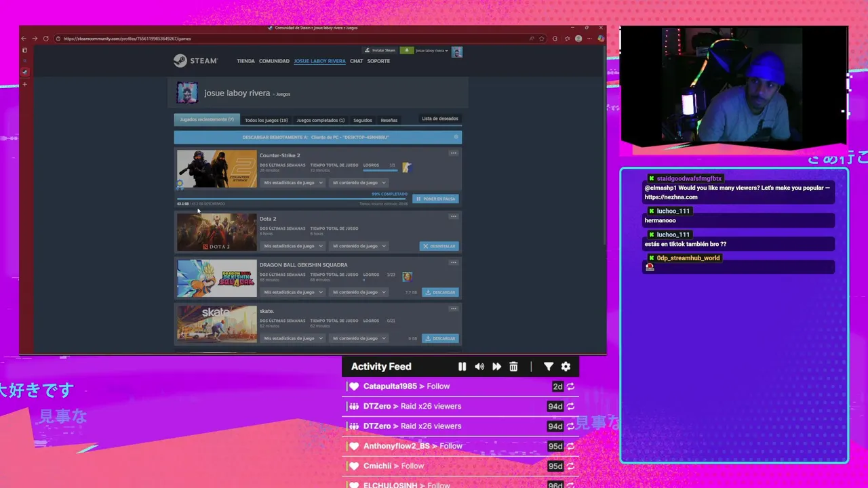Click the Counter-Strike 2 LOGROS progress bar
868x488 pixels.
point(380,170)
